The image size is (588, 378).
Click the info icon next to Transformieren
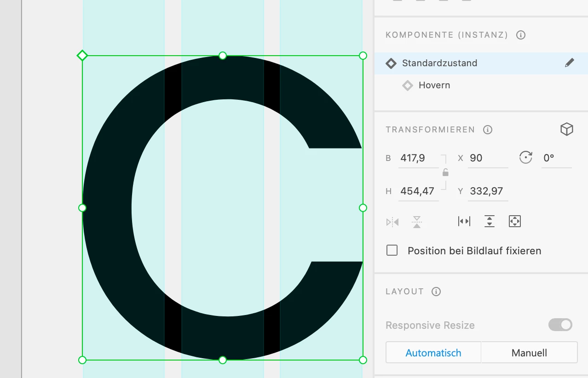[x=488, y=130]
